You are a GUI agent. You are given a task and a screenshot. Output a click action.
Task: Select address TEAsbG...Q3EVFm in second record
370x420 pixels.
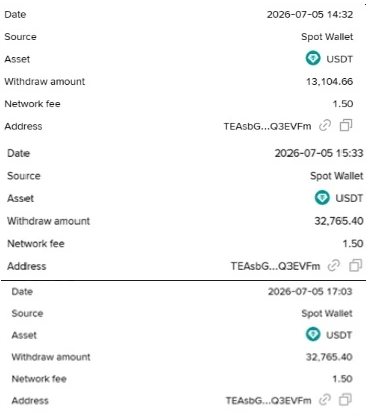click(275, 266)
